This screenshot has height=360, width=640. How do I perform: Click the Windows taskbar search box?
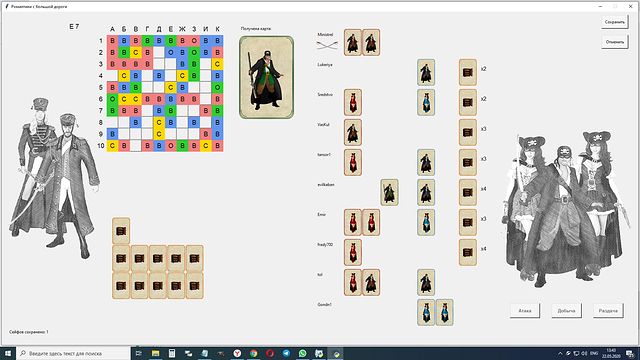coord(73,353)
